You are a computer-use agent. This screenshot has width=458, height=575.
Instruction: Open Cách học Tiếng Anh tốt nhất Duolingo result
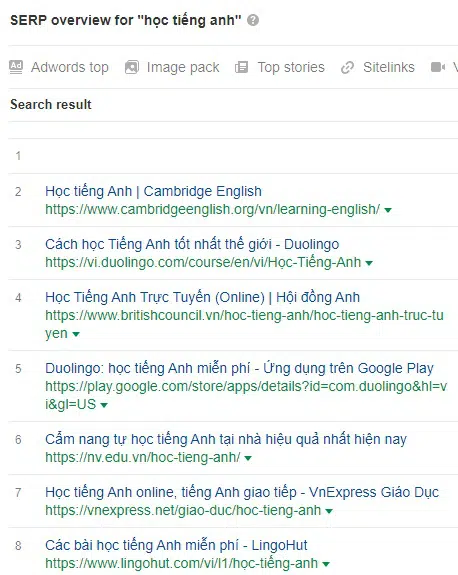coord(192,244)
